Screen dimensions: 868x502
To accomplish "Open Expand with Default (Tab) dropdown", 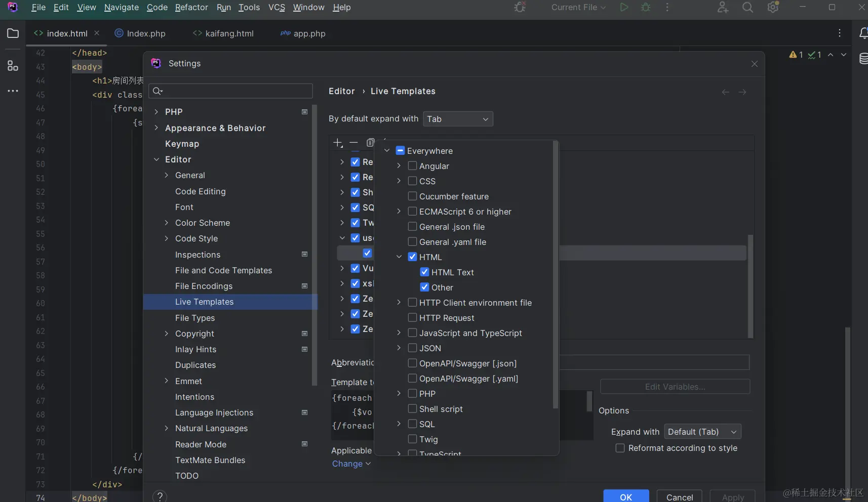I will pos(702,432).
